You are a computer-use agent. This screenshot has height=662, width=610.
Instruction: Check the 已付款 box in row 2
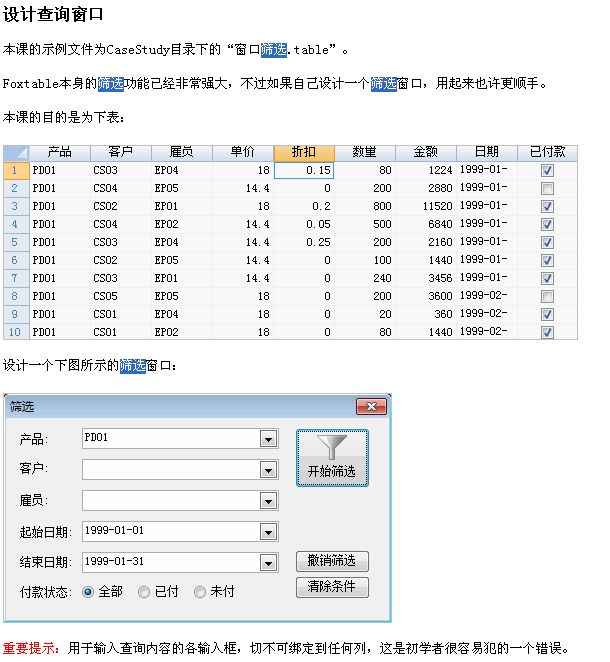[x=547, y=189]
